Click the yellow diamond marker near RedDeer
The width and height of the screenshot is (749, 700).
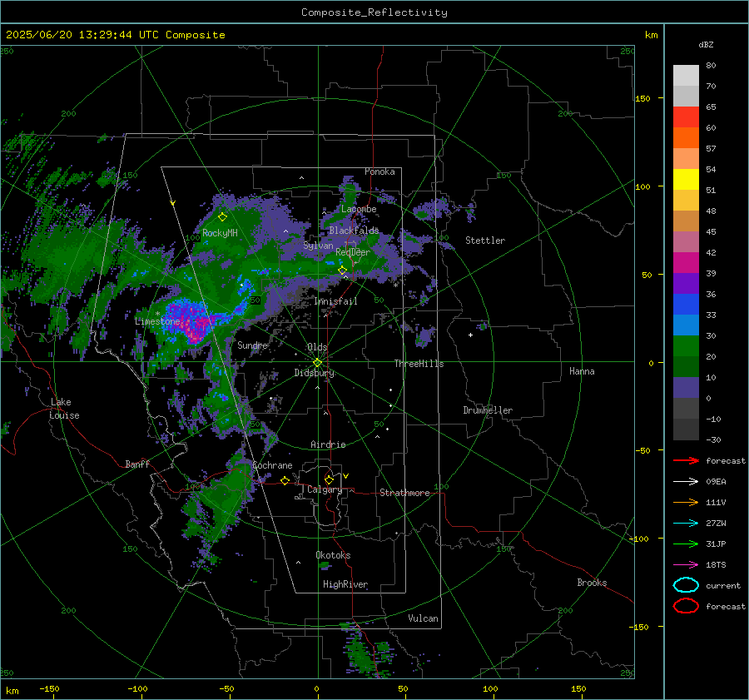point(343,271)
